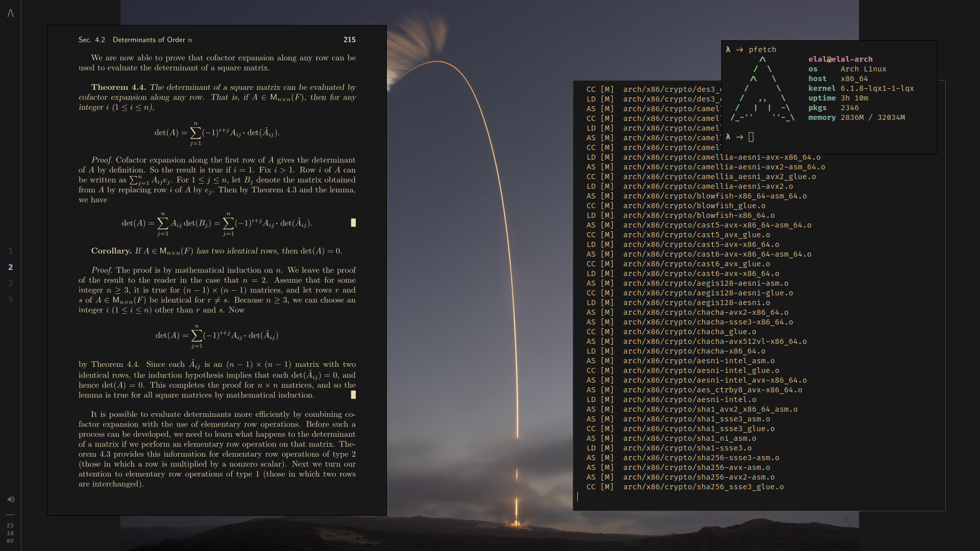Click the volume speaker icon in the sidebar
The image size is (980, 551).
(x=11, y=499)
